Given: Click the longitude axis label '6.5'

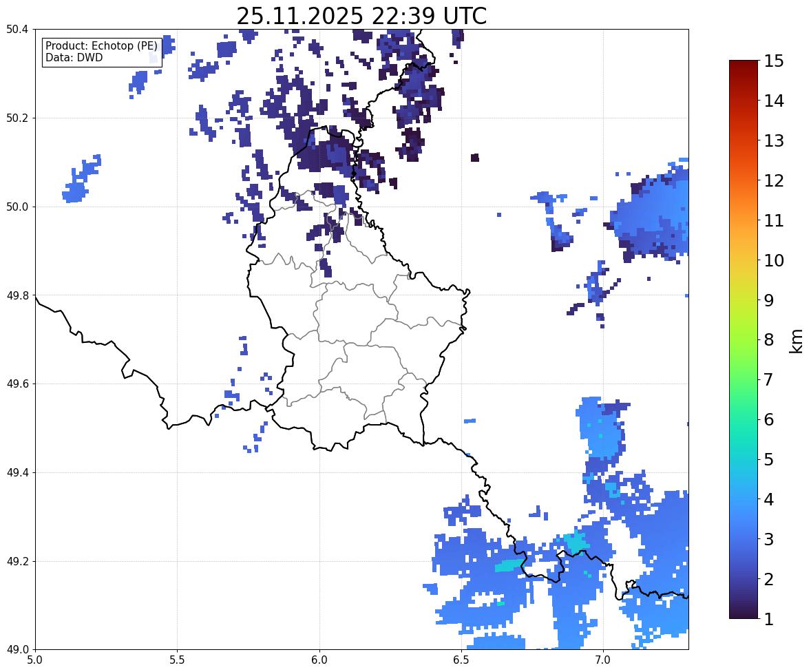Looking at the screenshot, I should [461, 660].
